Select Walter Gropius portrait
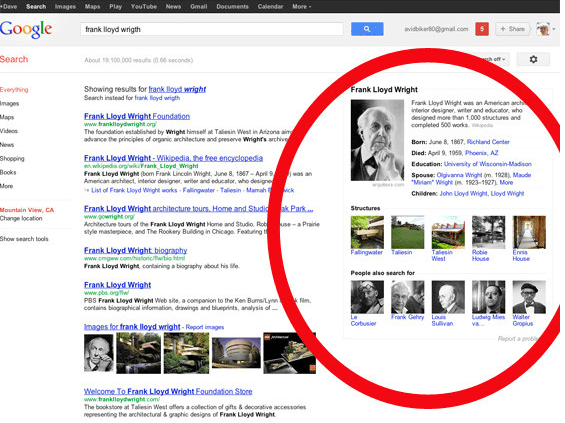The width and height of the screenshot is (565, 423). coord(529,297)
